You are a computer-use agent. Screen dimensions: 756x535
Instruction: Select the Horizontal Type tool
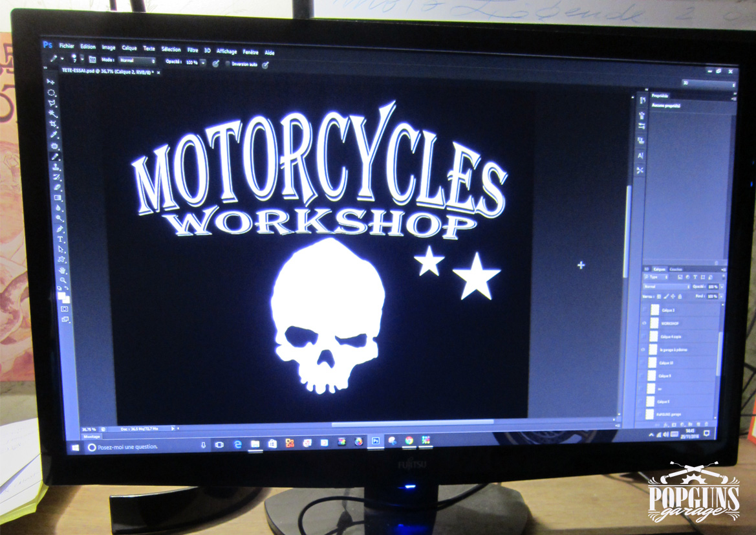pyautogui.click(x=60, y=239)
